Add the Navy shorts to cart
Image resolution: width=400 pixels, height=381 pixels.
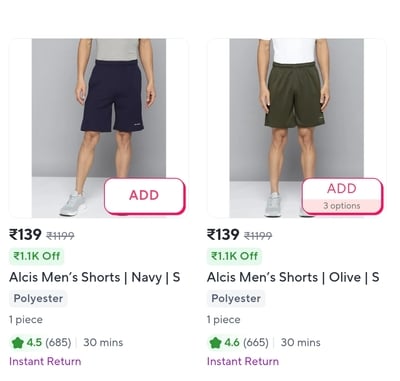tap(144, 195)
